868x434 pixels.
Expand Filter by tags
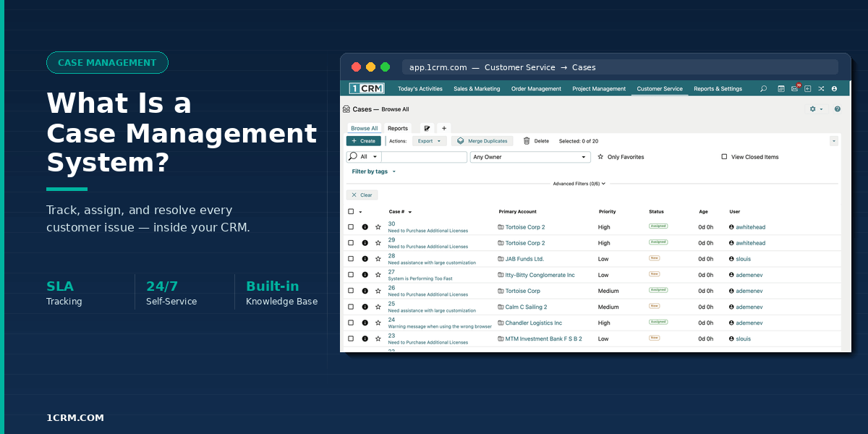(x=374, y=171)
